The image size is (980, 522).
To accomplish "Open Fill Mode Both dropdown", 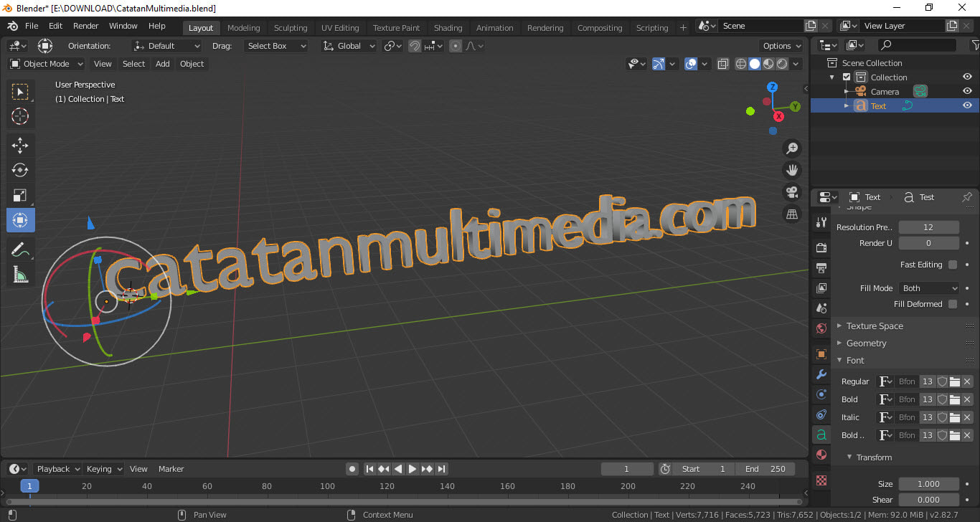I will point(929,288).
